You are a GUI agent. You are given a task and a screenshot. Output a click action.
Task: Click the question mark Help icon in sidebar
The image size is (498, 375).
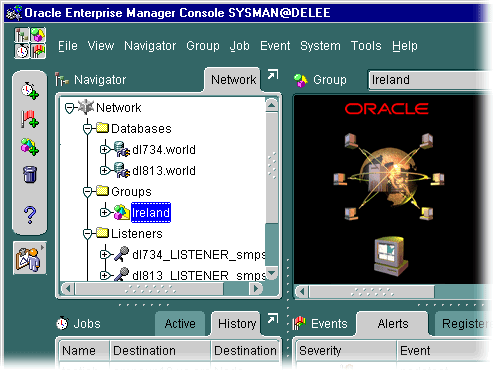tap(30, 215)
